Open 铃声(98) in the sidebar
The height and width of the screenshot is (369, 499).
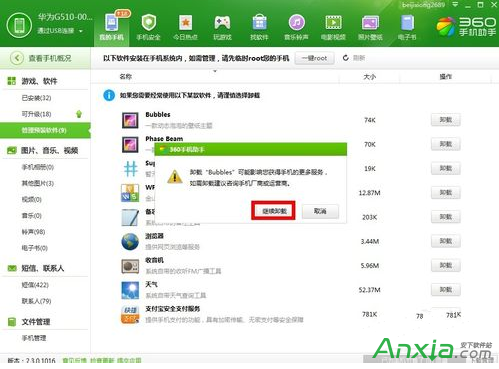click(33, 232)
